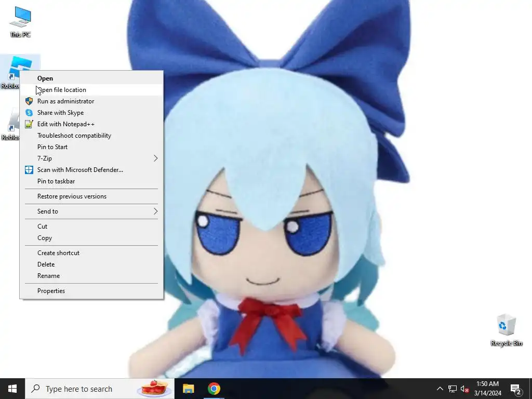The width and height of the screenshot is (532, 399).
Task: Choose Create shortcut
Action: (91, 253)
